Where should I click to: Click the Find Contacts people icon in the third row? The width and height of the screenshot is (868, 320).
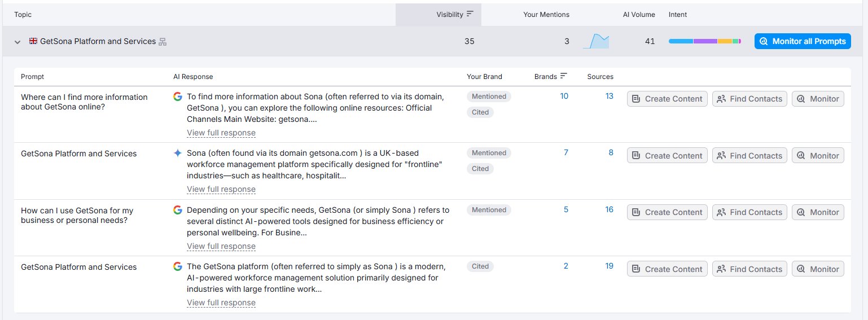click(x=721, y=212)
